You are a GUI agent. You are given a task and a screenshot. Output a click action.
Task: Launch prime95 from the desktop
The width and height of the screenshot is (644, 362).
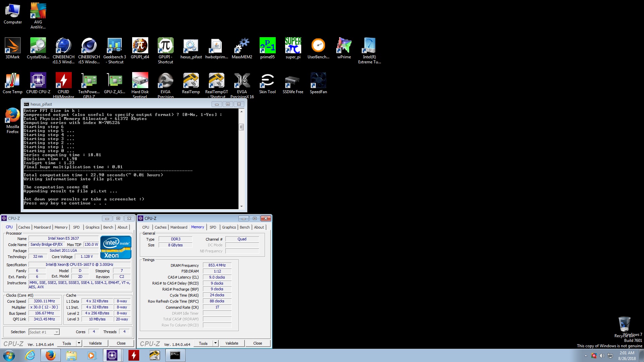[x=267, y=48]
